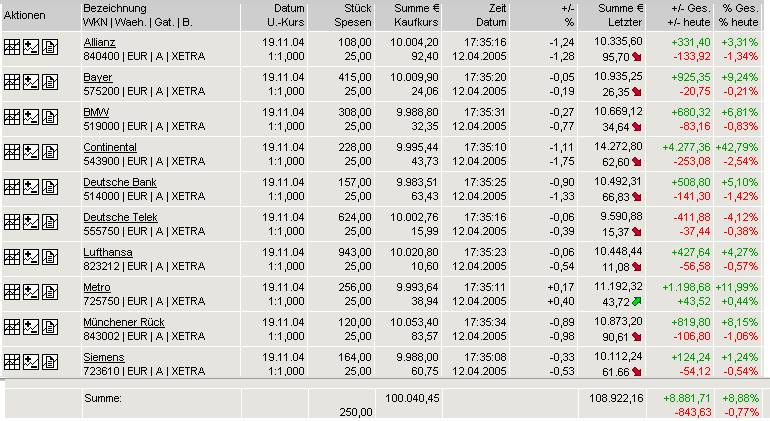Viewport: 770px width, 421px height.
Task: Click the chart grid icon for Continental
Action: point(12,152)
